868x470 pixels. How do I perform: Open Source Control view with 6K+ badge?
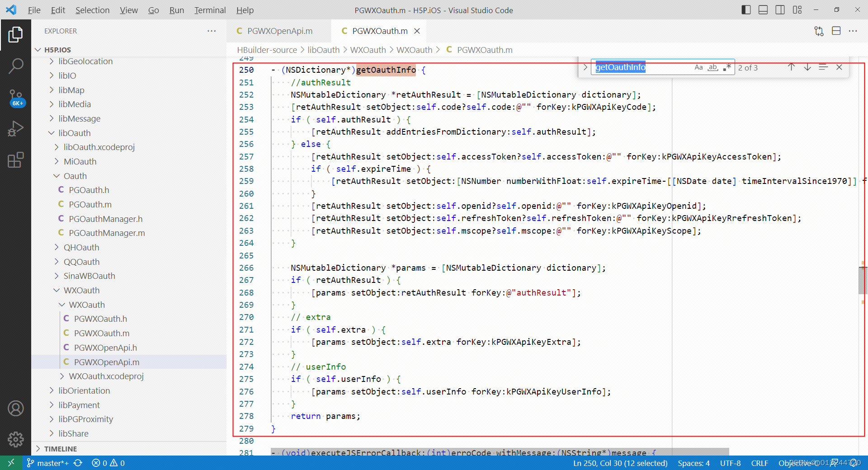click(15, 98)
